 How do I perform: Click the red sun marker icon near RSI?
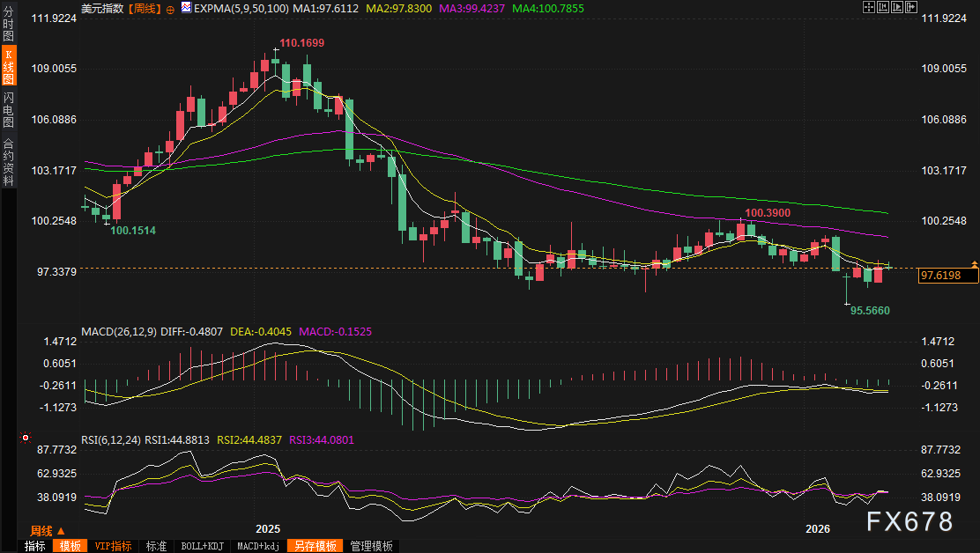tap(25, 437)
